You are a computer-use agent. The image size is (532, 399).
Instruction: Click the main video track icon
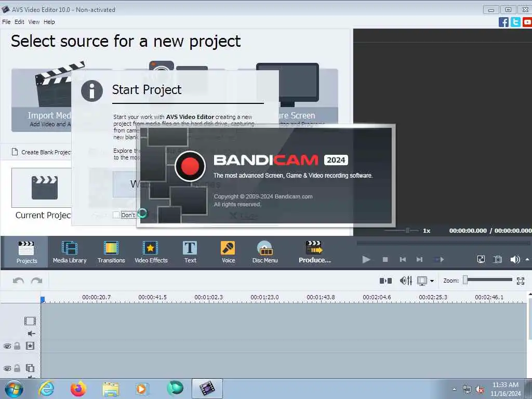click(30, 321)
